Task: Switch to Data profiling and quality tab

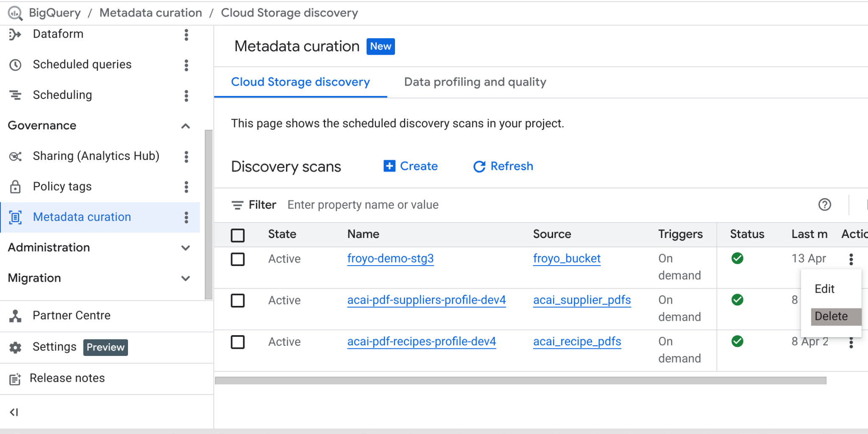Action: (x=475, y=82)
